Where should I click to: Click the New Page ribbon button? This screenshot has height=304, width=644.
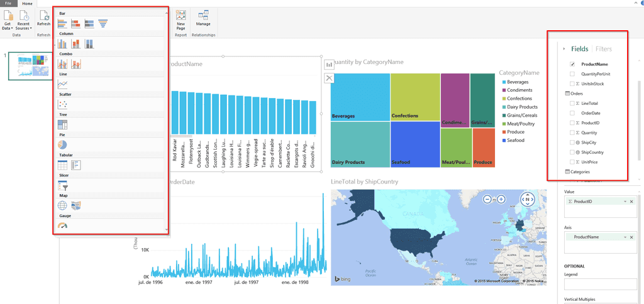[x=180, y=21]
